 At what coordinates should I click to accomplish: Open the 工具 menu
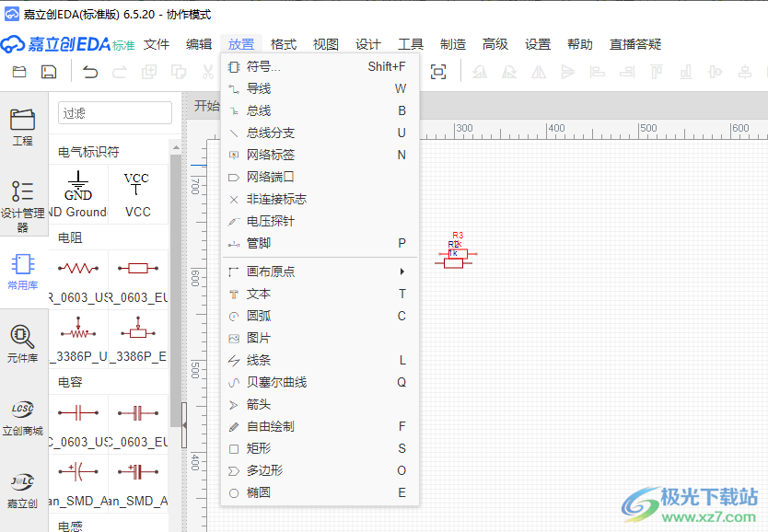[x=411, y=44]
